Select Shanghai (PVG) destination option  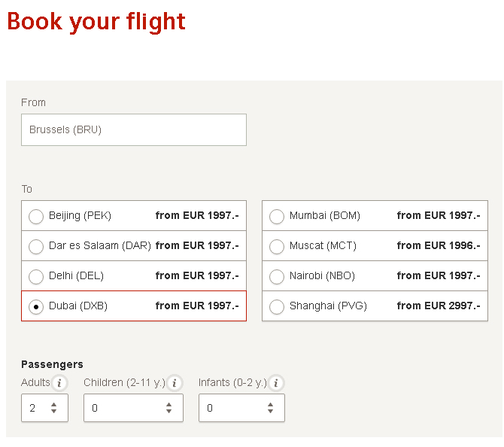tap(277, 306)
